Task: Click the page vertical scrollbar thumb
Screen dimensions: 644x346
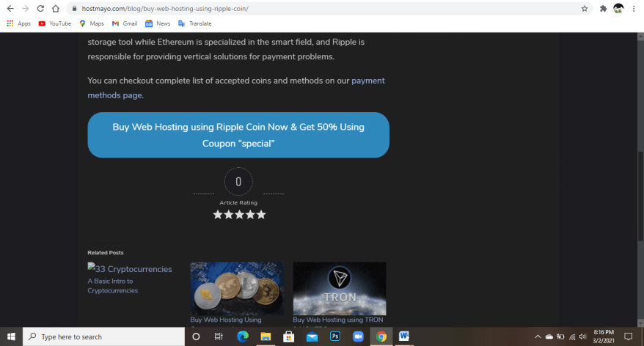Action: point(640,196)
